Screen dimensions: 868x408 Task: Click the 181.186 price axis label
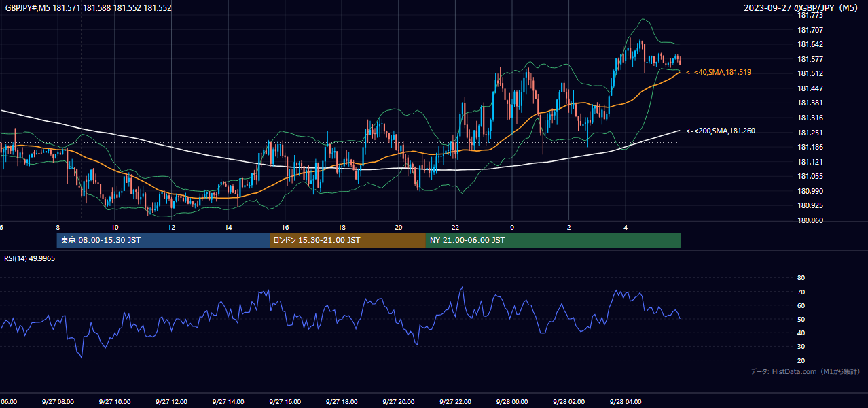pos(810,148)
